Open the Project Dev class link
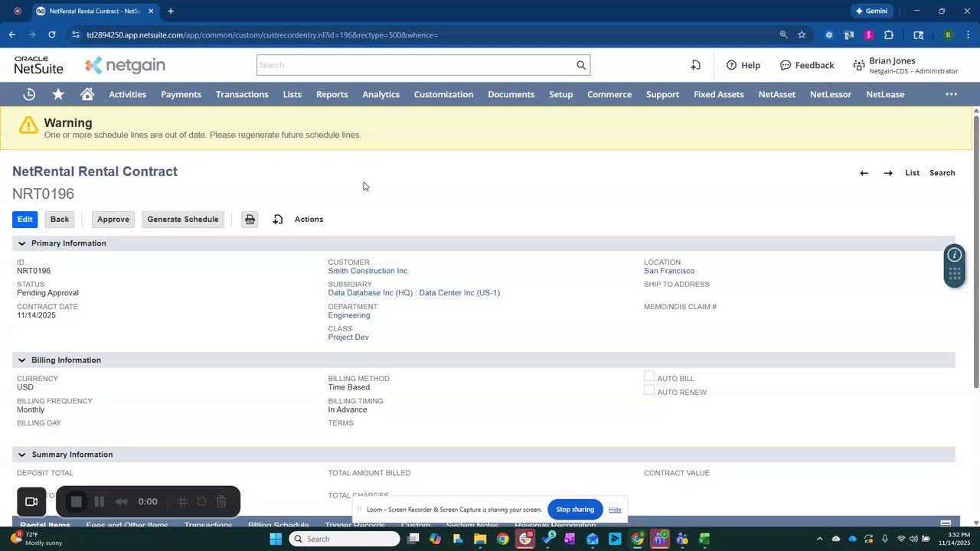Screen dimensions: 980x551 point(348,337)
